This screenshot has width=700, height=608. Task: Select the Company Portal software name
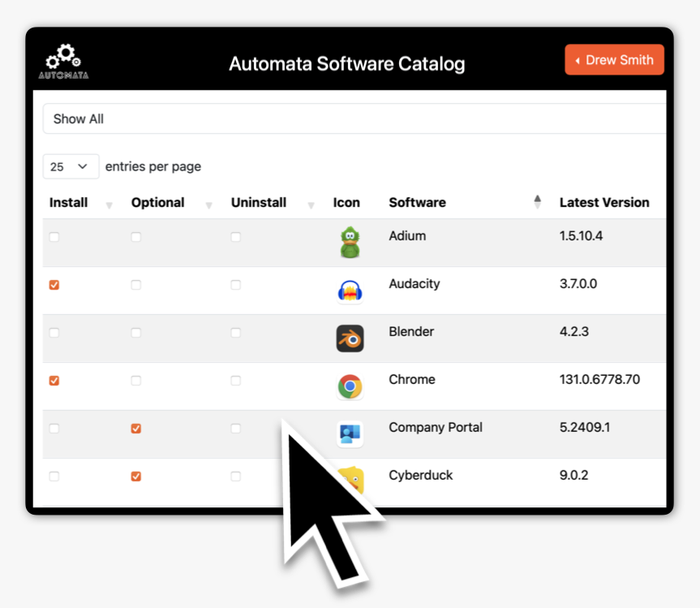[436, 428]
